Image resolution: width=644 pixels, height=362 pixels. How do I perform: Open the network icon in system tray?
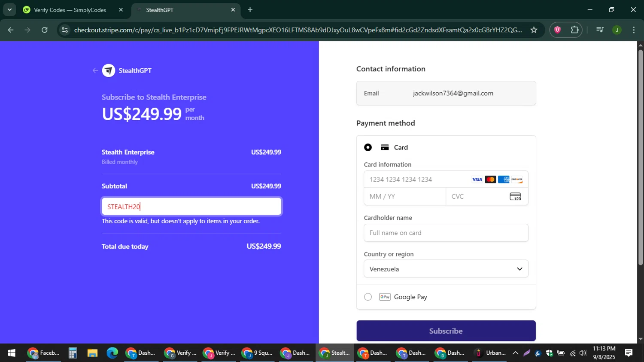572,353
